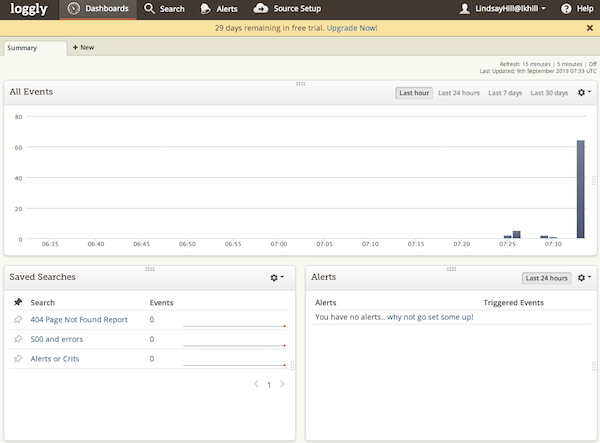
Task: Set refresh to 15 minutes
Action: point(536,64)
